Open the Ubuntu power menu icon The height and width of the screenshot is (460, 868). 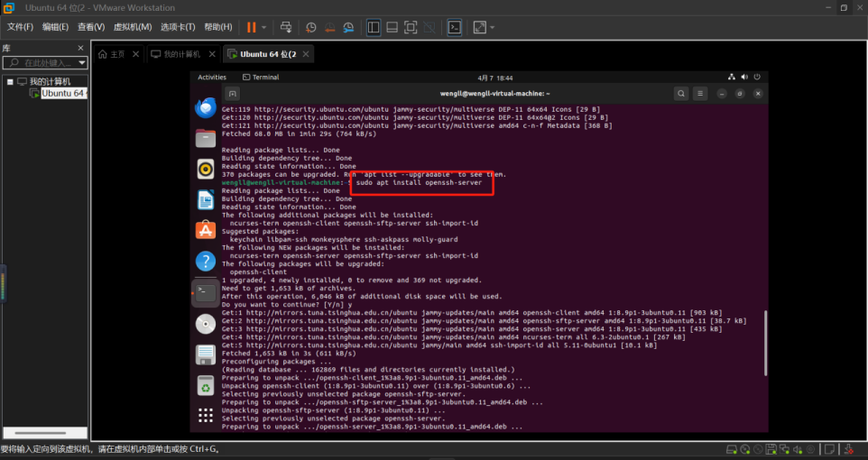[x=757, y=77]
